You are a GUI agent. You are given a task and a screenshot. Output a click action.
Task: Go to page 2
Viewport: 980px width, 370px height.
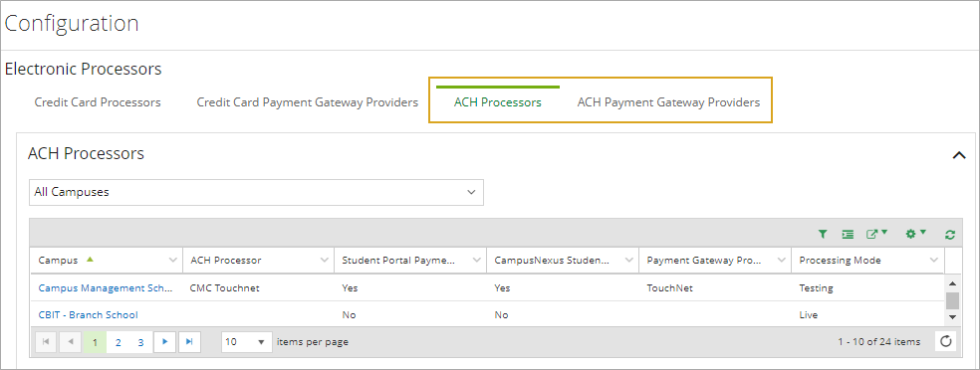119,342
